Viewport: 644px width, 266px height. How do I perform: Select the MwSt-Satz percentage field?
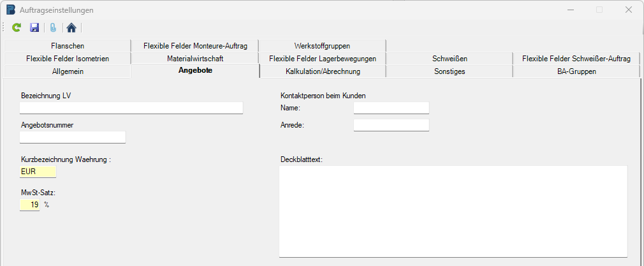30,205
